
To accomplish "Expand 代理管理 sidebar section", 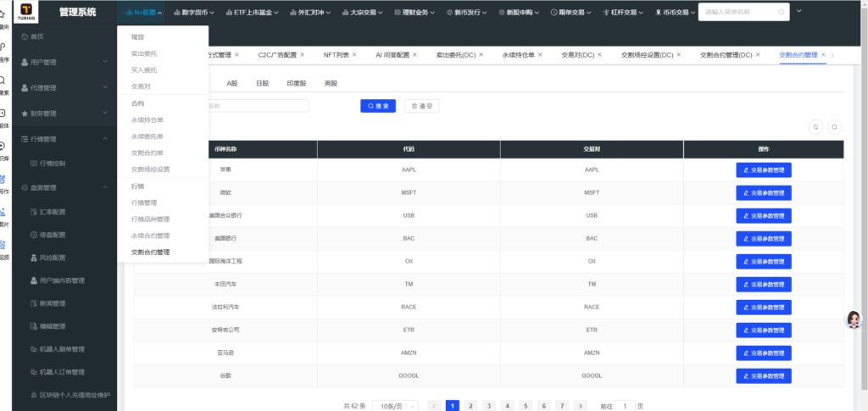I will point(64,88).
